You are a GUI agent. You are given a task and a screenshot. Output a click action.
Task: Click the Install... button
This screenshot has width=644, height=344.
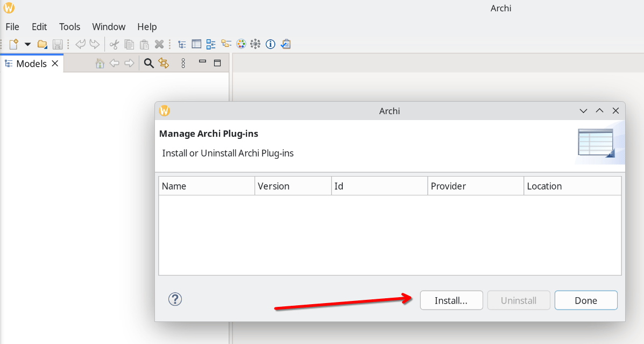(451, 300)
